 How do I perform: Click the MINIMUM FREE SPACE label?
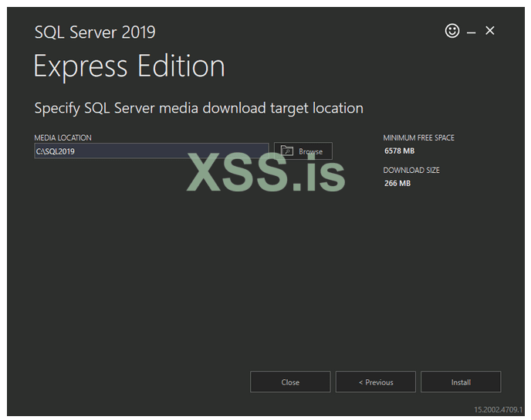[418, 137]
